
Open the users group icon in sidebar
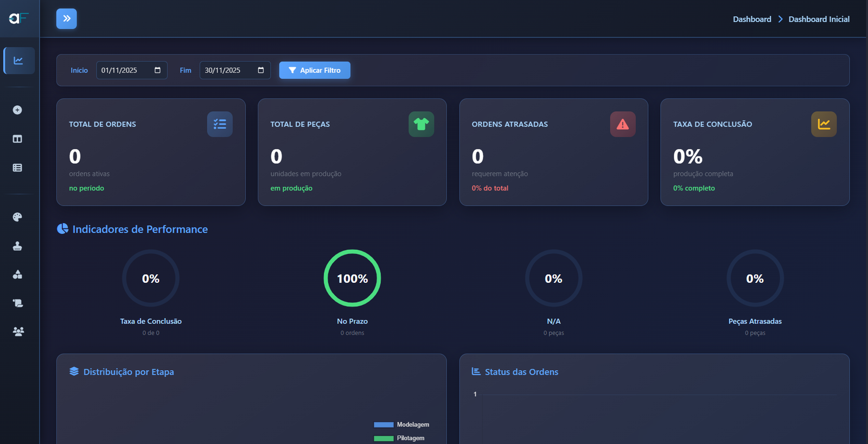pyautogui.click(x=18, y=332)
